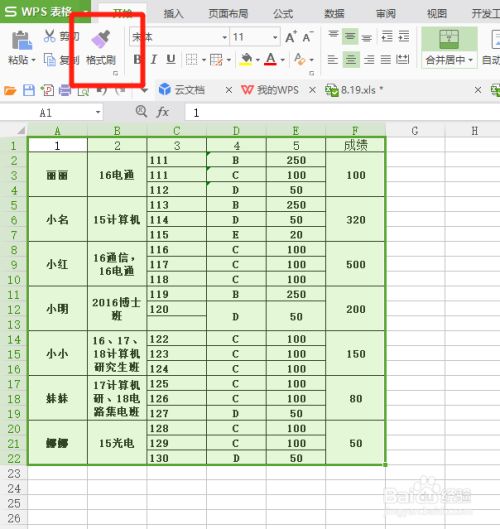Click Merge and Center icon
This screenshot has width=500, height=529.
pyautogui.click(x=449, y=39)
